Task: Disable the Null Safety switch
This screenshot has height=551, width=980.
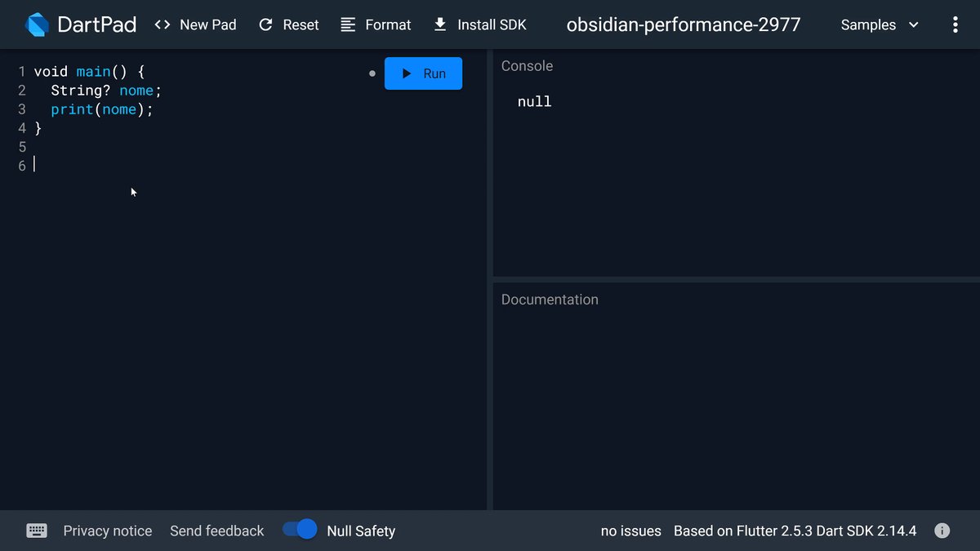Action: 300,530
